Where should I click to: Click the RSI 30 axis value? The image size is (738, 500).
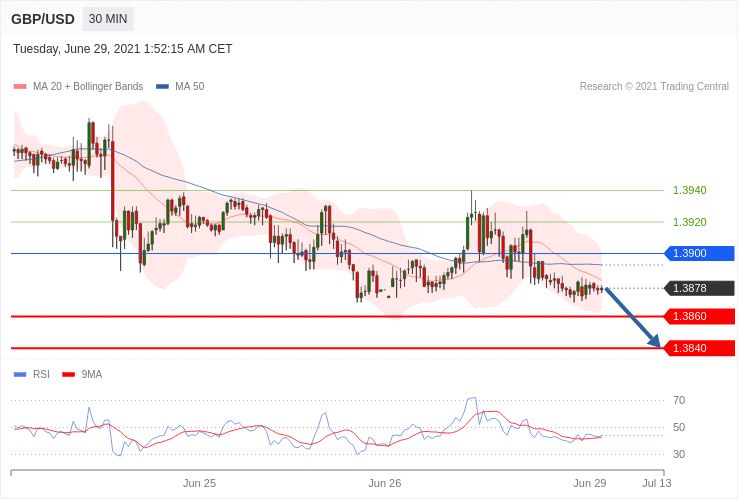coord(679,454)
